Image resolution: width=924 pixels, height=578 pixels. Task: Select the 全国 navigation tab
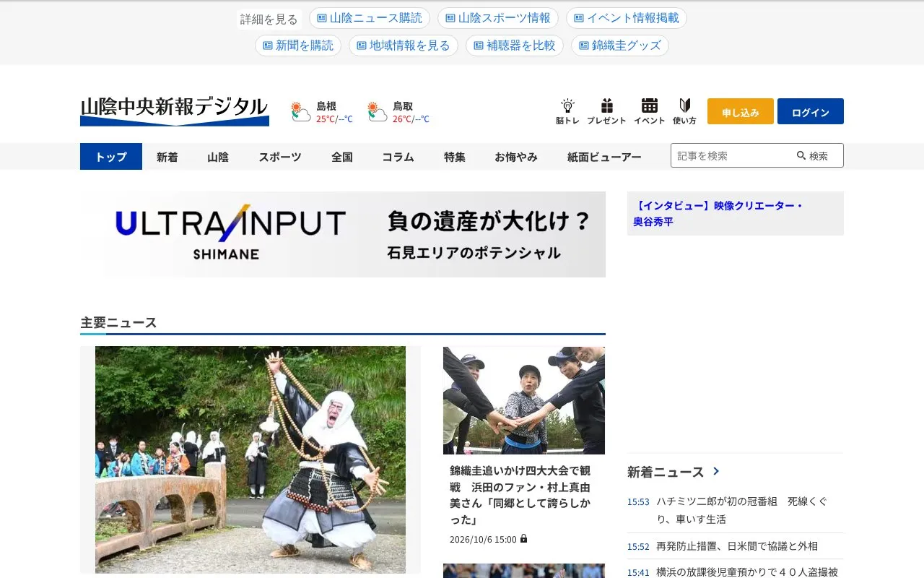[342, 156]
